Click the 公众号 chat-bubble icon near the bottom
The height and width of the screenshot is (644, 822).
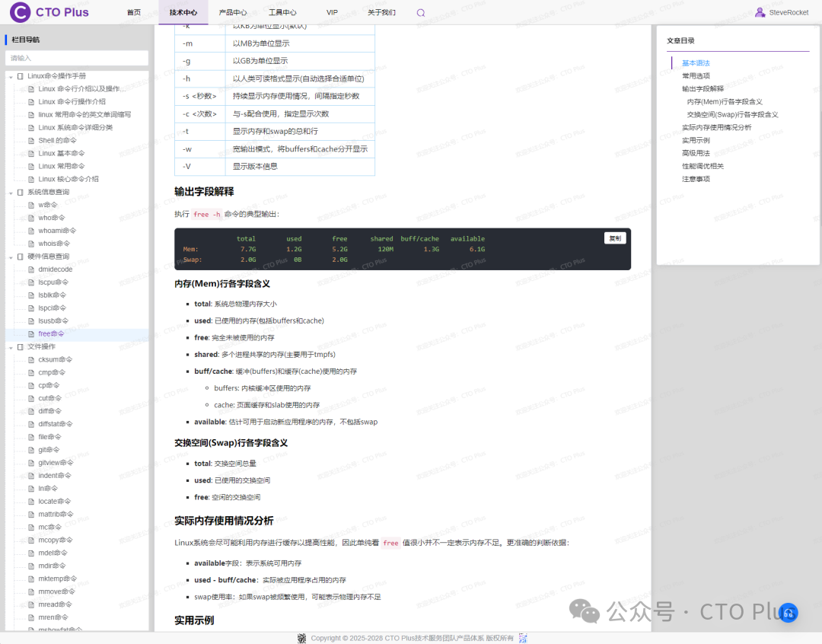(x=583, y=611)
